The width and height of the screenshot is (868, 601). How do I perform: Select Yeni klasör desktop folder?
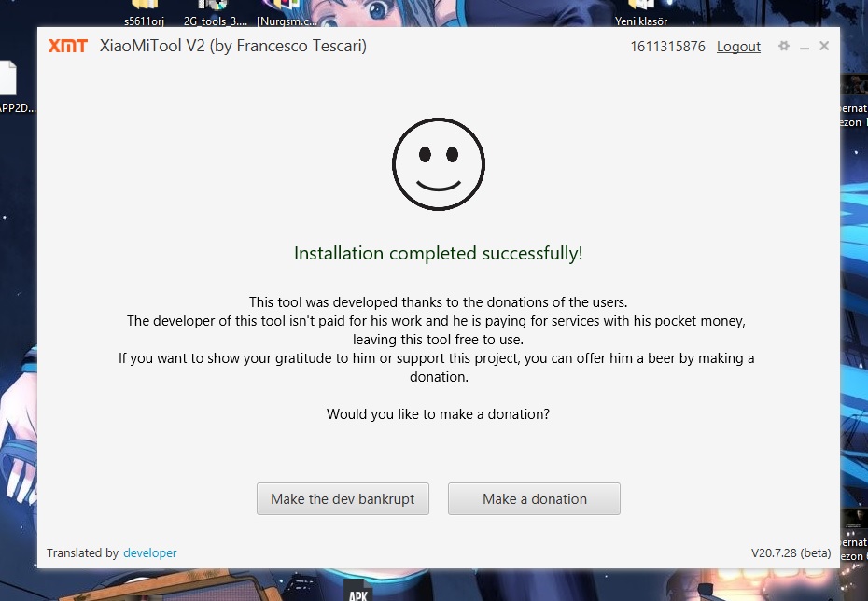[x=641, y=13]
